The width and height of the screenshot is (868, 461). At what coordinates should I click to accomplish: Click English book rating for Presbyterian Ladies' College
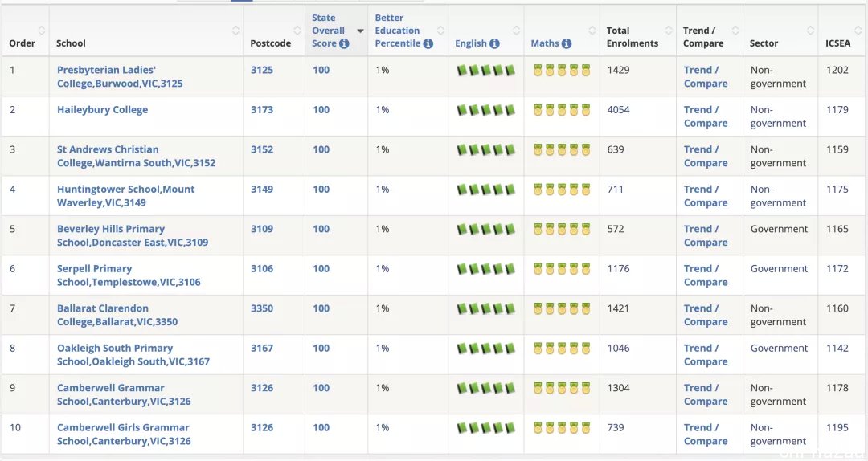tap(486, 71)
